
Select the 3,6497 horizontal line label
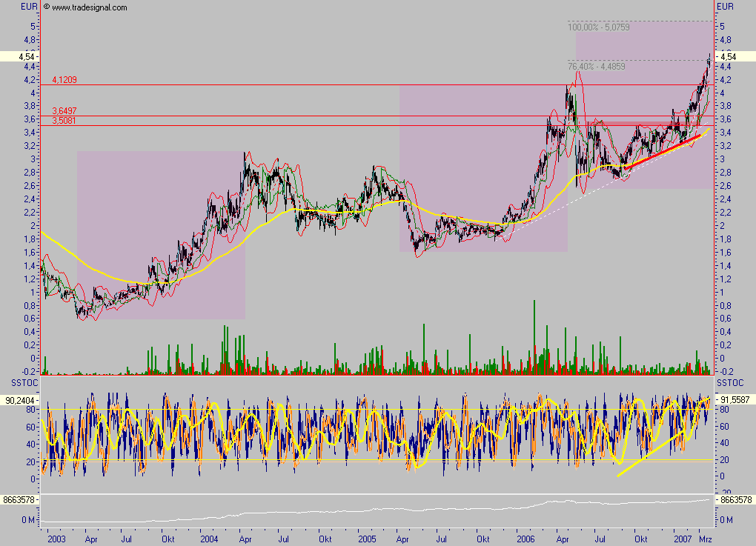pyautogui.click(x=64, y=111)
